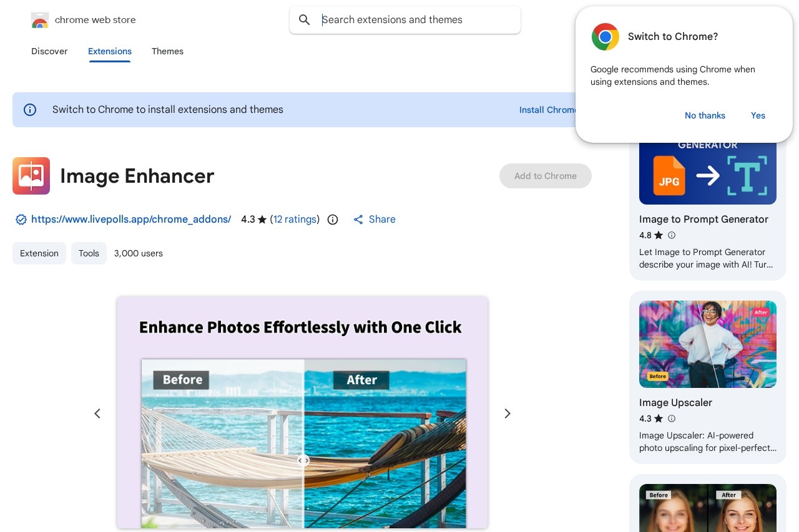
Task: Click the ratings info icon next to Image Upscaler
Action: click(x=672, y=418)
